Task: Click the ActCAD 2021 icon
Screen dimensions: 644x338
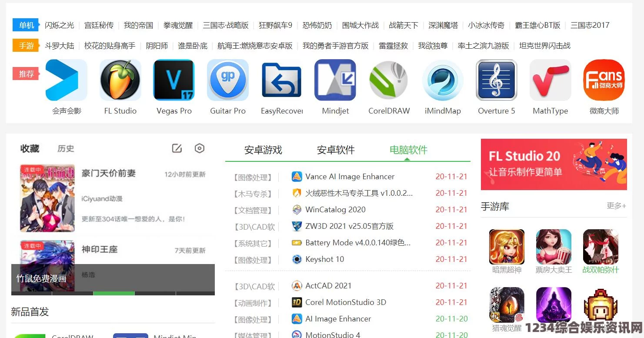Action: 297,286
